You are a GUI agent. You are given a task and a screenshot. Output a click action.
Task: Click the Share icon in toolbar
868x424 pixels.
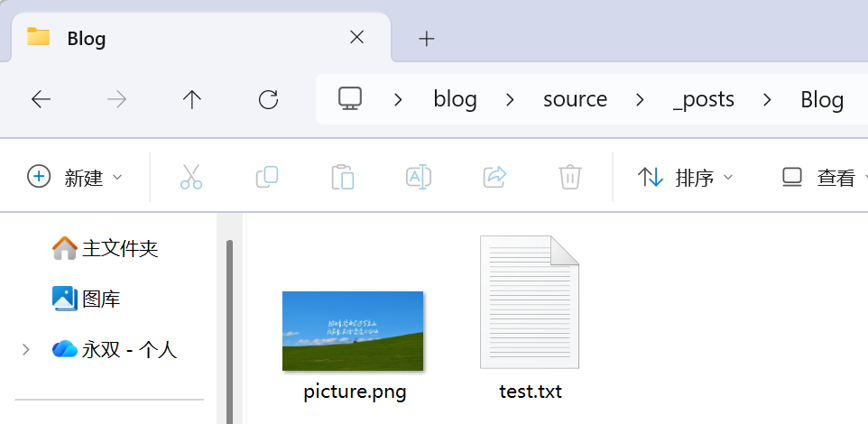pyautogui.click(x=494, y=177)
